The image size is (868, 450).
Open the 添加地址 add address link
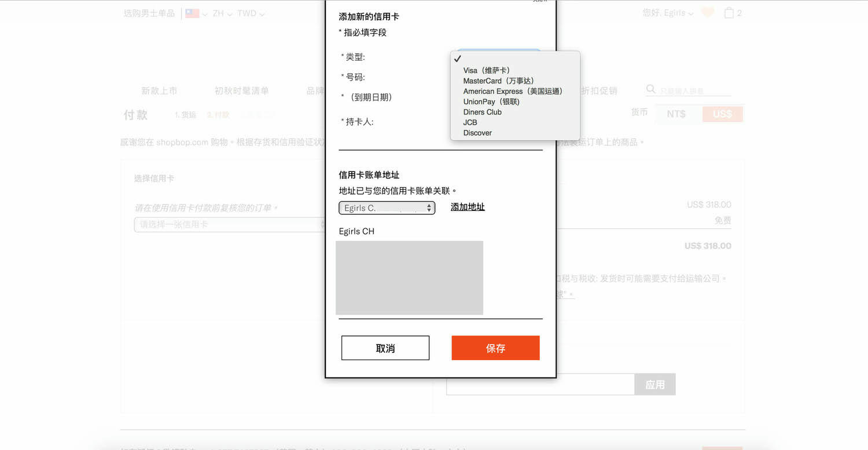click(x=468, y=207)
